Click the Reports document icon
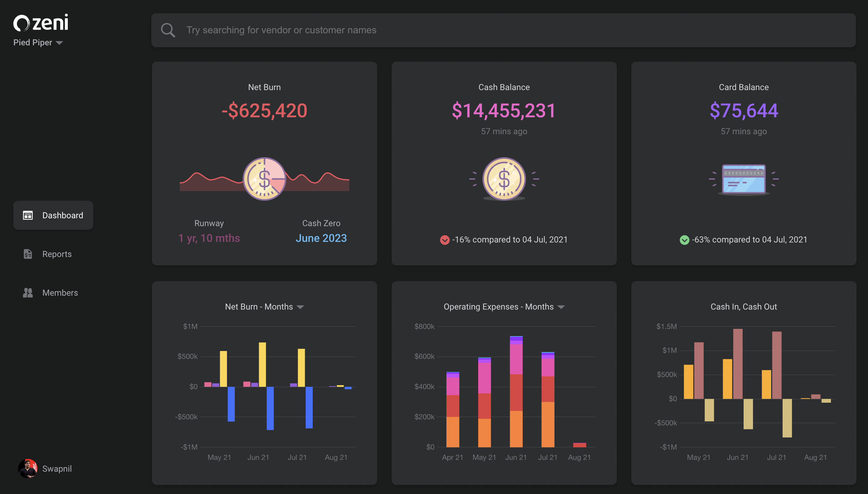The image size is (868, 494). [x=28, y=254]
